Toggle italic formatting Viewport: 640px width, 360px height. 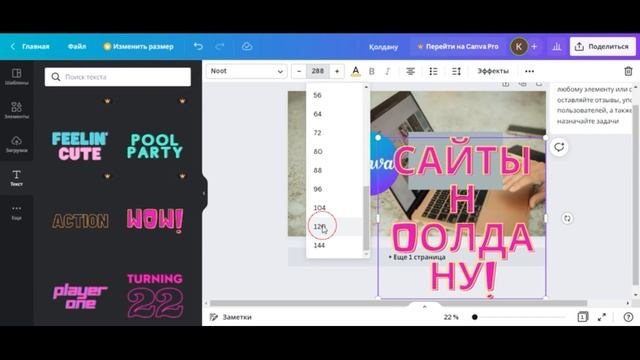coord(387,71)
